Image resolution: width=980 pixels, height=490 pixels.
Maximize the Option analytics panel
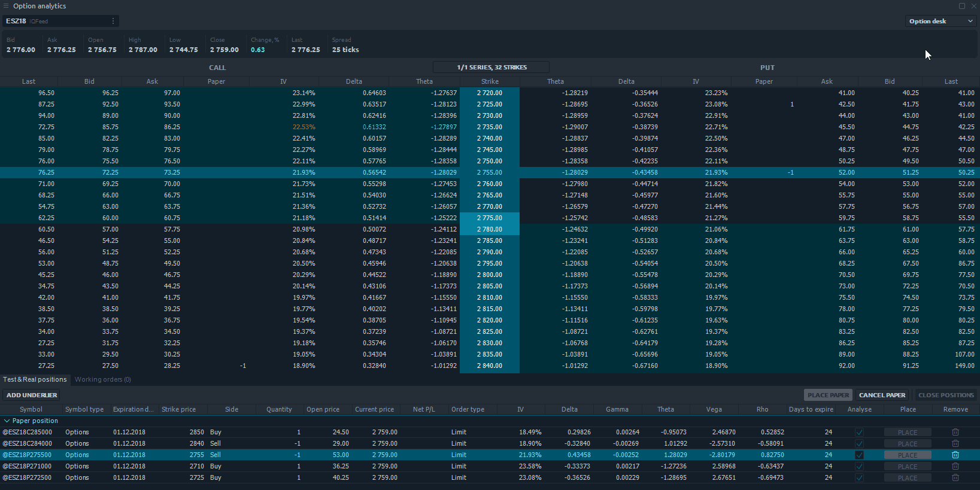point(962,6)
